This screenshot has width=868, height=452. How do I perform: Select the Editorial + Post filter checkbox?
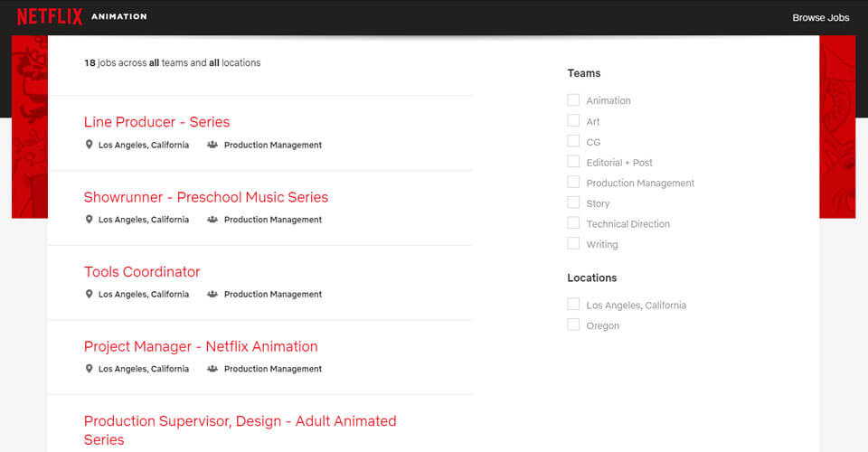coord(573,162)
